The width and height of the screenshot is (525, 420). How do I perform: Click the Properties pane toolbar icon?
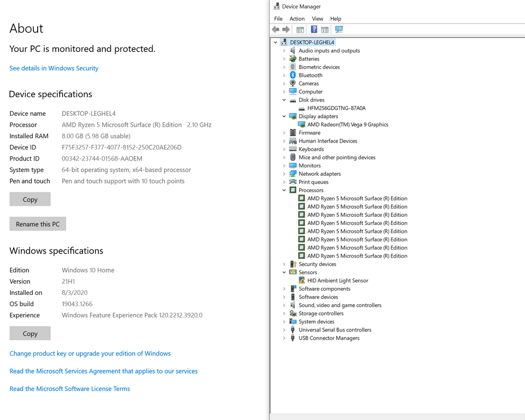(x=325, y=30)
